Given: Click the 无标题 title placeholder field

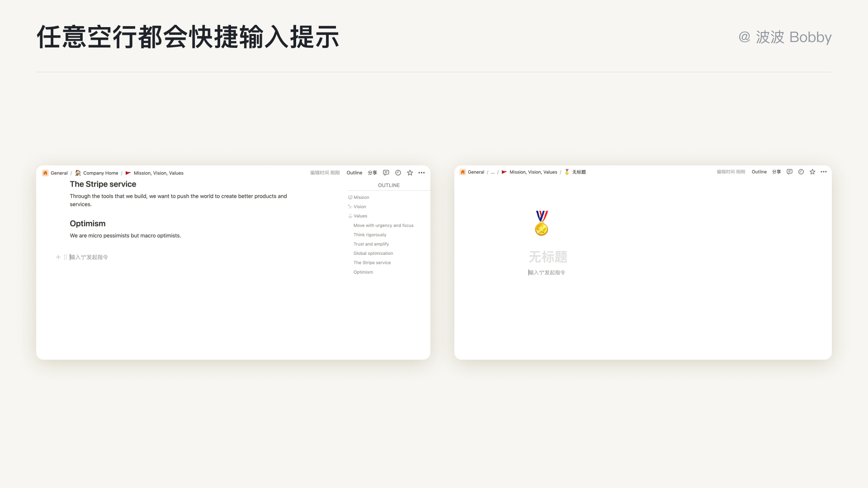Looking at the screenshot, I should (x=548, y=257).
